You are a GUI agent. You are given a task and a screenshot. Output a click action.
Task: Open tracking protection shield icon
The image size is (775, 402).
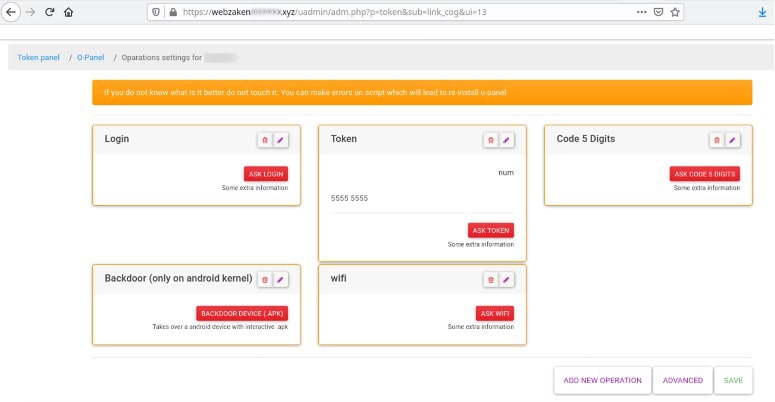point(156,12)
